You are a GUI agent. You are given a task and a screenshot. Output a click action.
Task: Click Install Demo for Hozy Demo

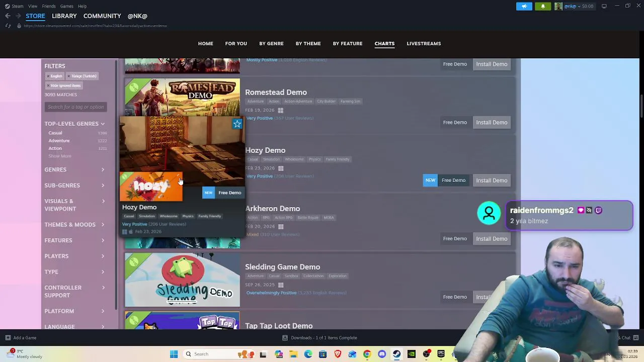pyautogui.click(x=492, y=180)
